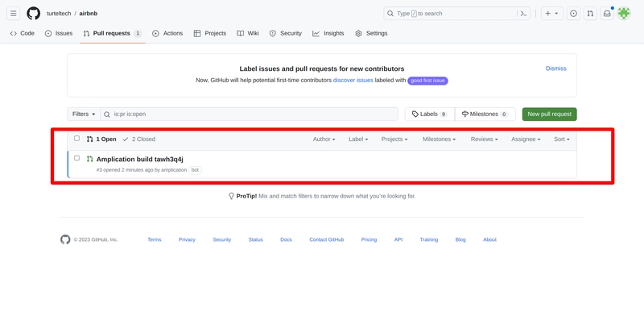Image resolution: width=644 pixels, height=320 pixels.
Task: Open the Labels button
Action: [430, 114]
